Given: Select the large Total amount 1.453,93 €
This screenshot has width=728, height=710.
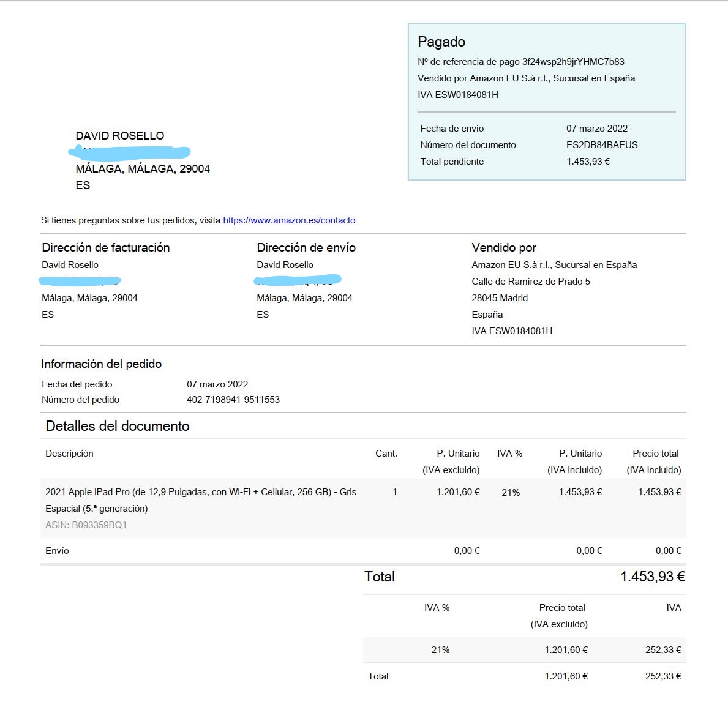Looking at the screenshot, I should click(x=652, y=577).
